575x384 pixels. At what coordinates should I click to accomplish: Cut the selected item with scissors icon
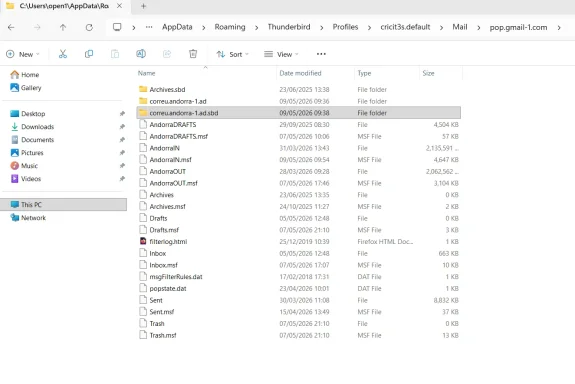tap(63, 54)
